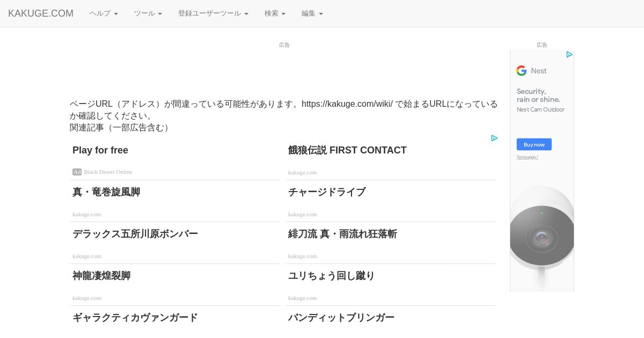Open the チャージドライブ article

[327, 192]
